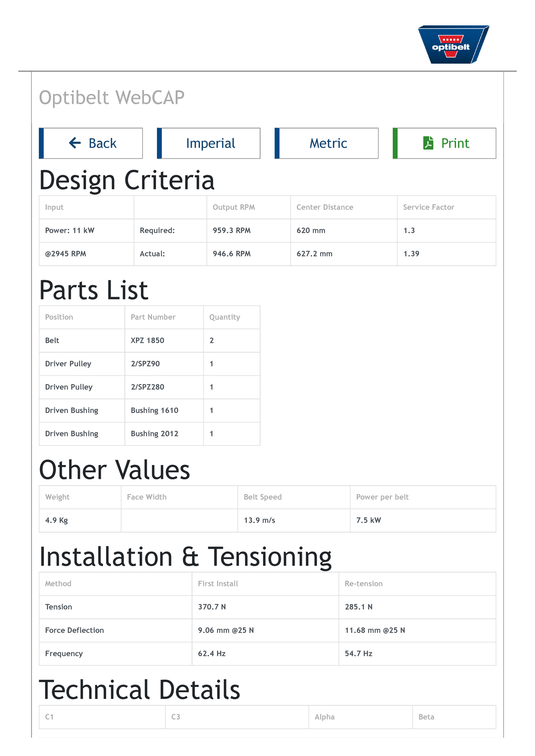This screenshot has height=756, width=535.
Task: Select the '2/SPZ280' driven pulley part
Action: tap(148, 387)
